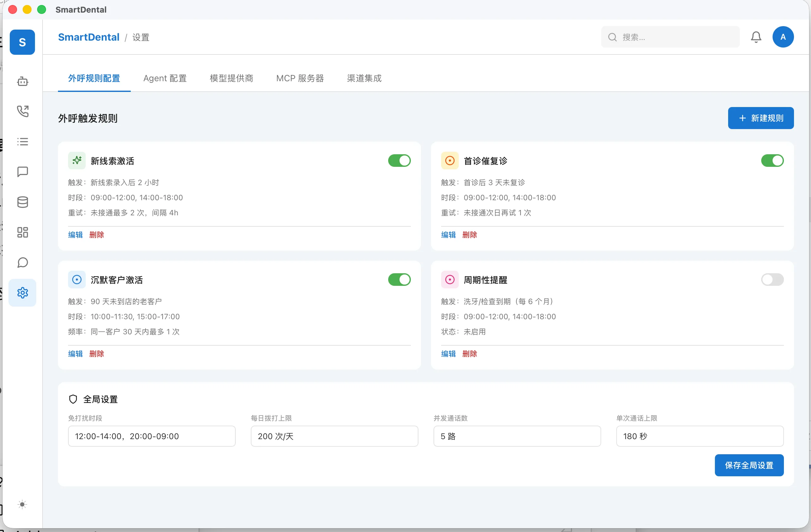The image size is (811, 532).
Task: Open the round chat bubble sidebar icon
Action: coord(22,263)
